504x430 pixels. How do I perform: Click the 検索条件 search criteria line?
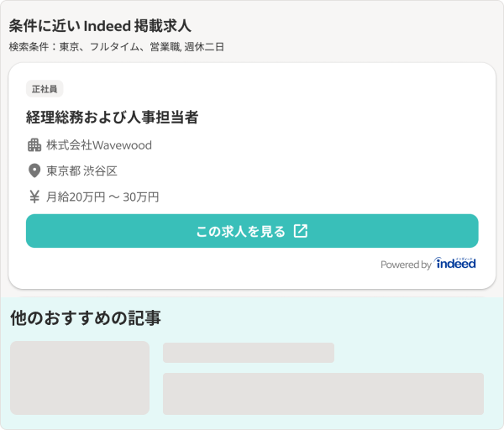point(117,47)
